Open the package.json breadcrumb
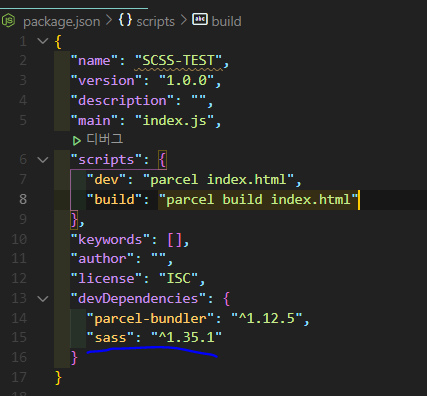Image resolution: width=427 pixels, height=396 pixels. [62, 22]
